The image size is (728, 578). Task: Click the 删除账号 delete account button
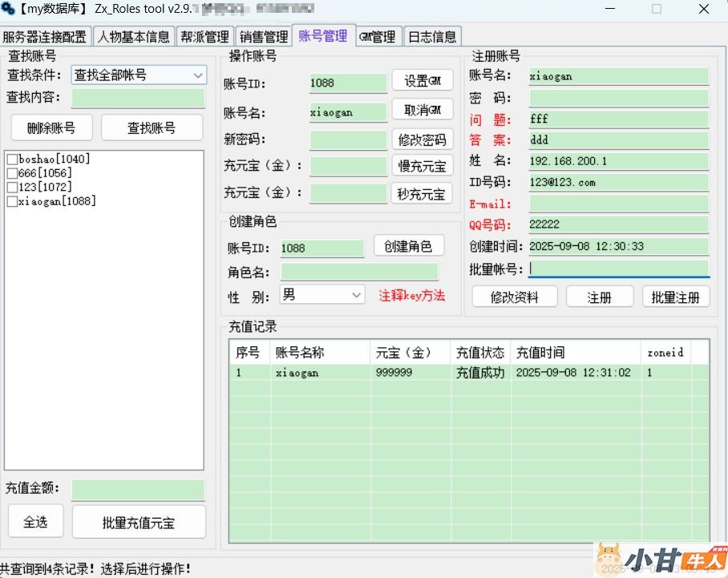pos(51,127)
